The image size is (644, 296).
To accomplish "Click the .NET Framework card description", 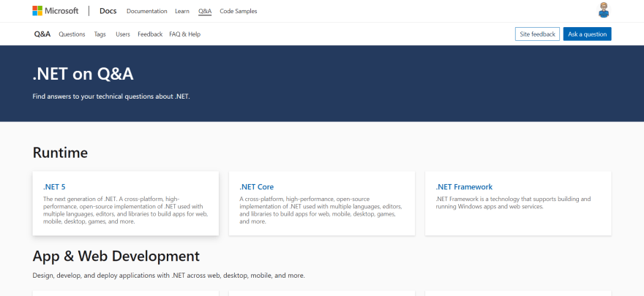I will click(514, 202).
